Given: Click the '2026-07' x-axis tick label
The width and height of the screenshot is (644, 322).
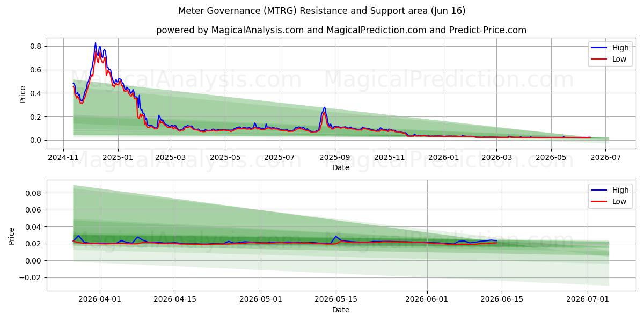Looking at the screenshot, I should pyautogui.click(x=606, y=157).
